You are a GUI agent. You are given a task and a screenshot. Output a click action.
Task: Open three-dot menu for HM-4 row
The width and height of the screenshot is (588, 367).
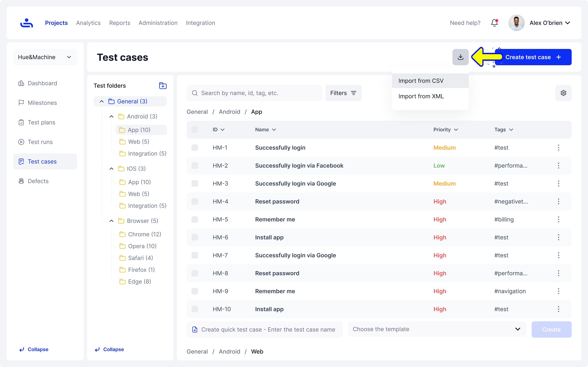(558, 201)
